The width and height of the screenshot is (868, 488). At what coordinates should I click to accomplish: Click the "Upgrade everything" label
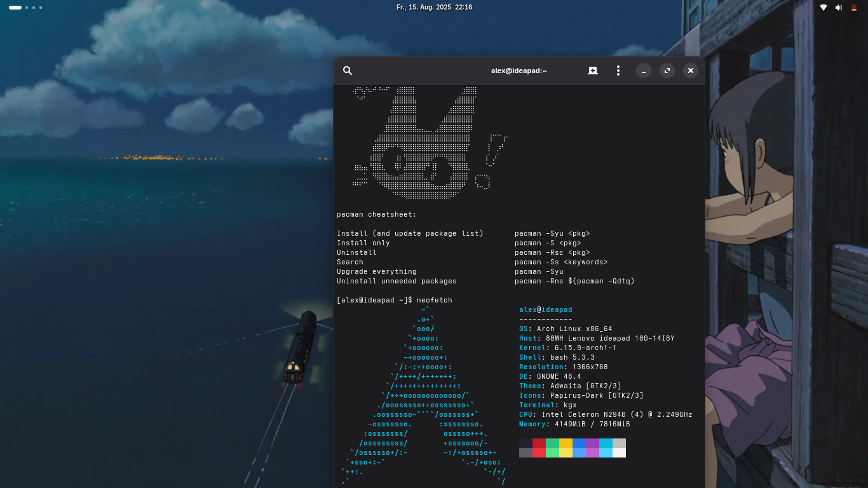click(x=377, y=272)
